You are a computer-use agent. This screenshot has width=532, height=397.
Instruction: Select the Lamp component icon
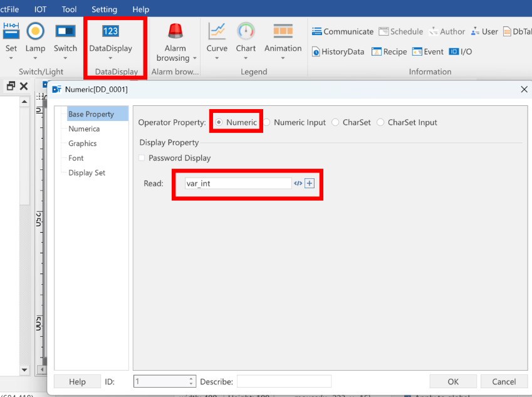pyautogui.click(x=35, y=31)
